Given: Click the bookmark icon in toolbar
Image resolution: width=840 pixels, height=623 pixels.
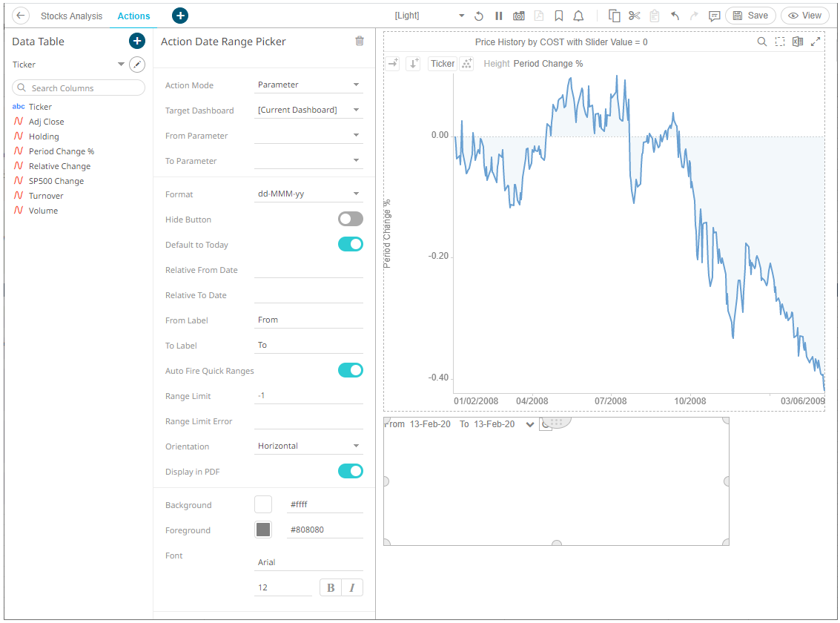Looking at the screenshot, I should [559, 16].
